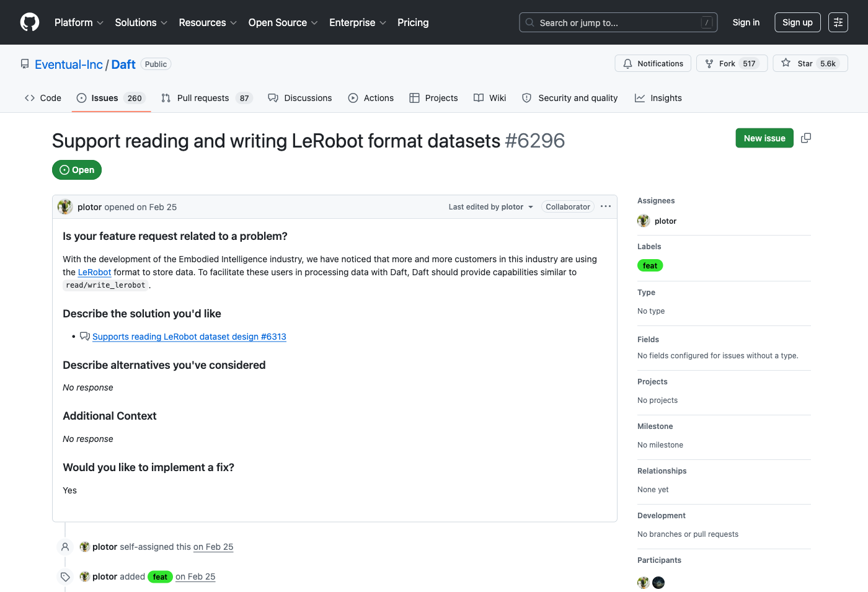Click the tag icon on label-added event
This screenshot has width=868, height=592.
(x=65, y=577)
